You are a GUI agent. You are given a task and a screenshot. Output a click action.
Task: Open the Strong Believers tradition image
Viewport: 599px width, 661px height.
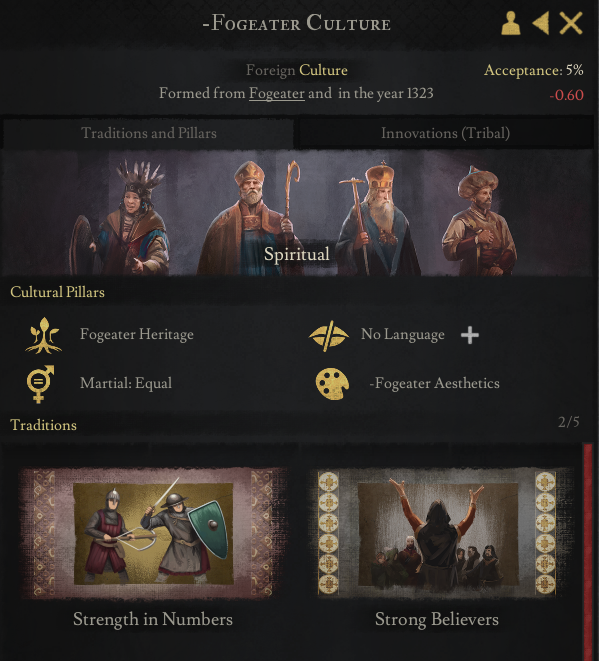tap(438, 534)
